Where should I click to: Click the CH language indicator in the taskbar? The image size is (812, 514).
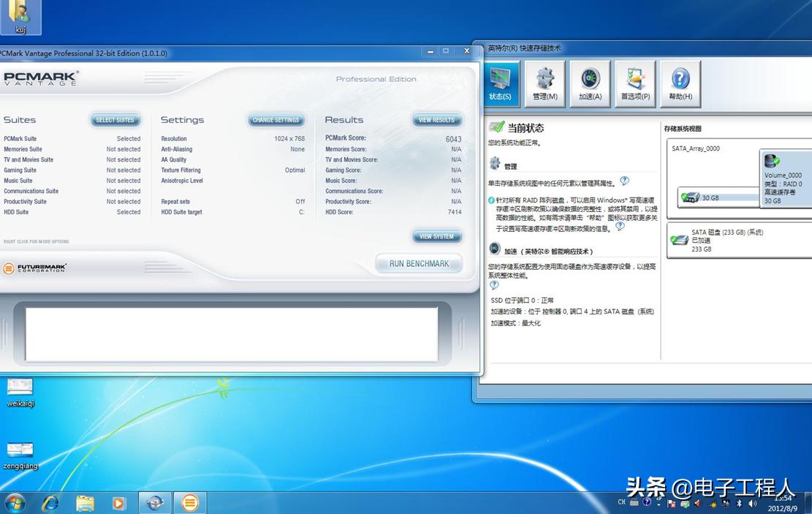pos(621,503)
